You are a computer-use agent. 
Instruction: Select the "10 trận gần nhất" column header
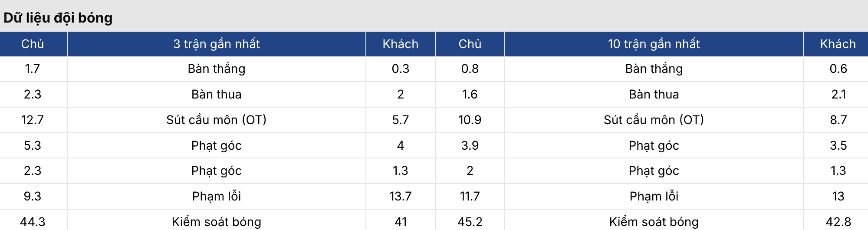pyautogui.click(x=654, y=44)
